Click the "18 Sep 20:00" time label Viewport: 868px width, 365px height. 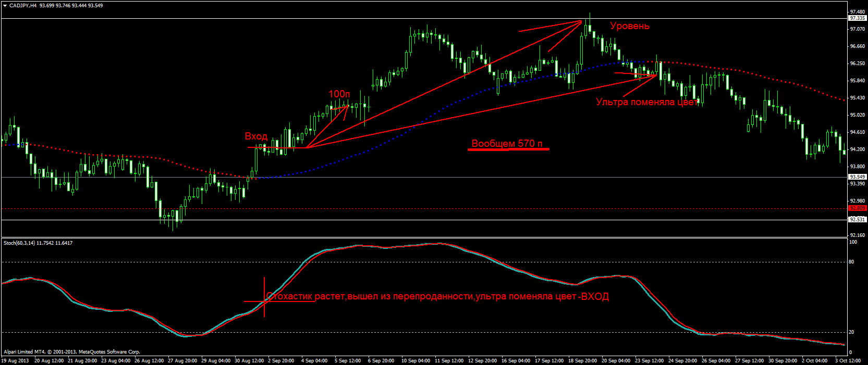coord(583,361)
